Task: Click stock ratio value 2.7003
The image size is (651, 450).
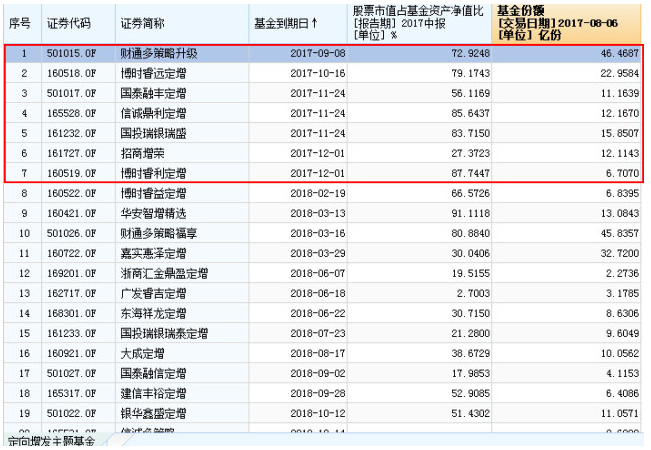Action: click(473, 293)
